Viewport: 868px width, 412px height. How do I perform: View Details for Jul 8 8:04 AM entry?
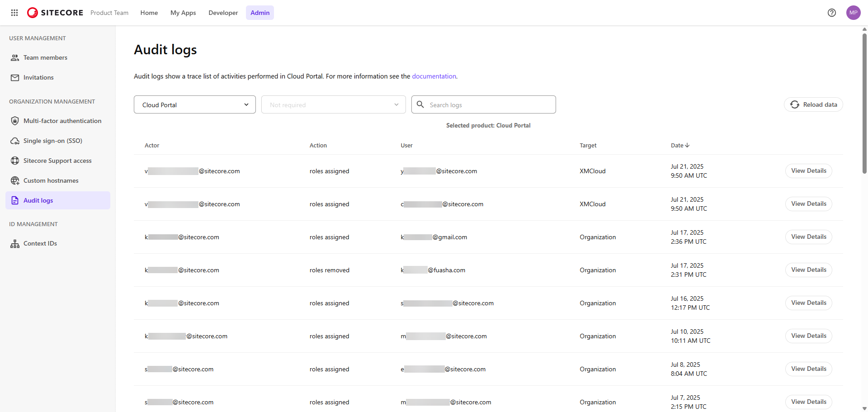809,369
